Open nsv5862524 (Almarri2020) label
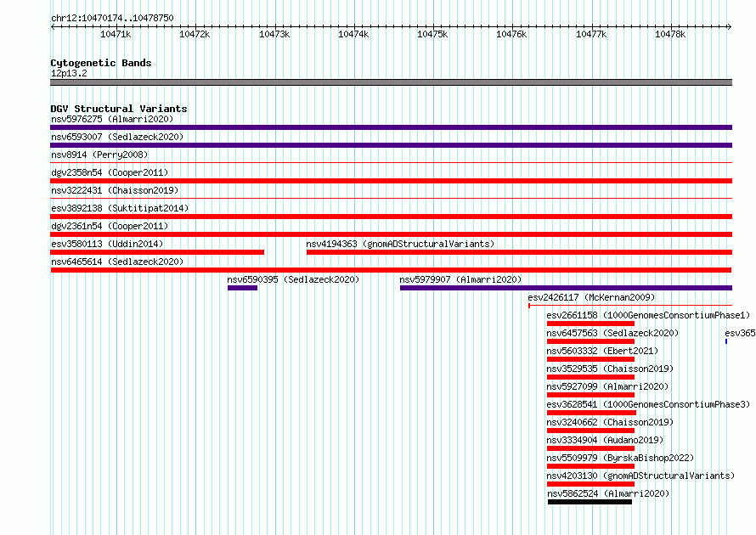 608,493
